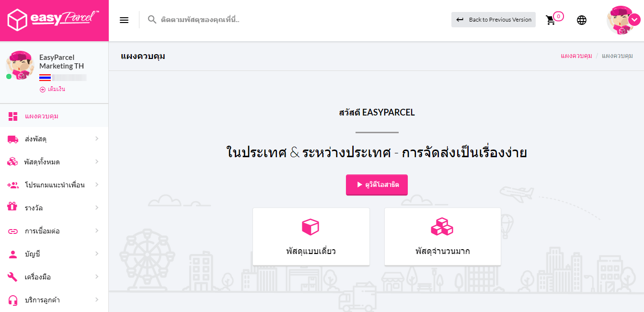Expand the บริการลูกค้า chevron
The width and height of the screenshot is (644, 312).
pos(97,300)
